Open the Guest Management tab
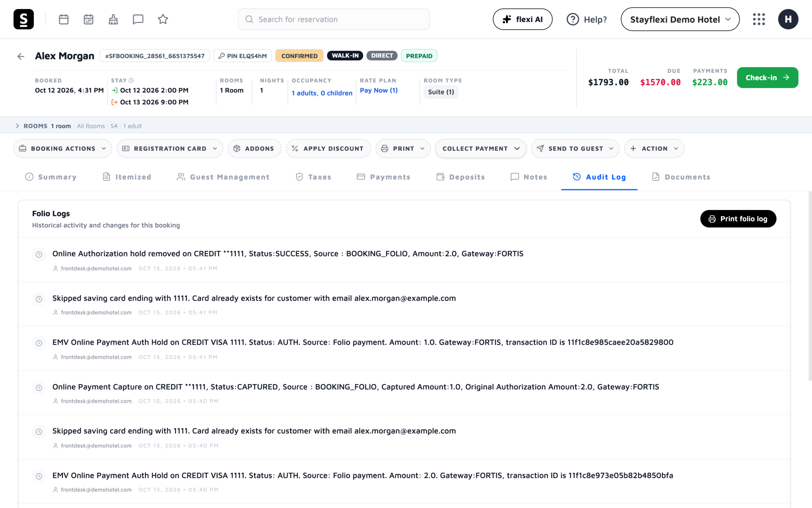This screenshot has height=508, width=812. pyautogui.click(x=223, y=177)
